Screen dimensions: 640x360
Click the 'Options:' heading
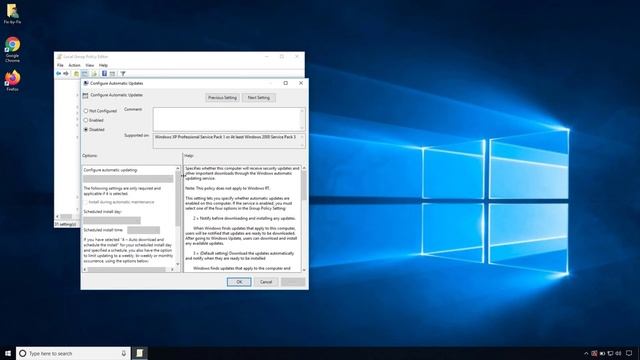pos(90,156)
